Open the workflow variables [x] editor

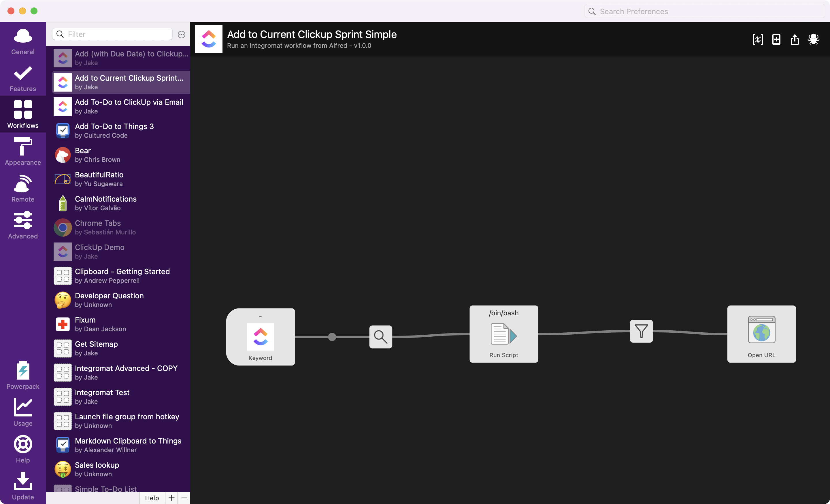[x=758, y=39]
